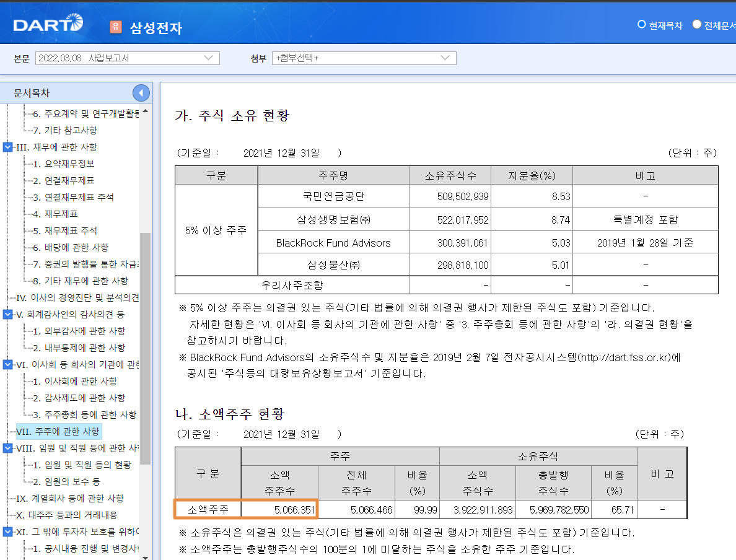This screenshot has width=736, height=560.
Task: Click the 3,922,911,893 minority shares value
Action: 483,510
